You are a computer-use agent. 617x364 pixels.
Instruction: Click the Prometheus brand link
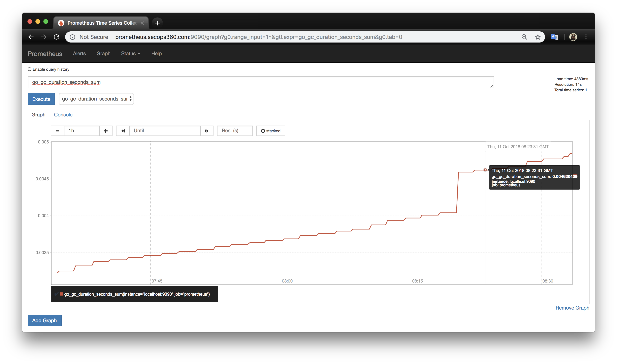tap(45, 54)
